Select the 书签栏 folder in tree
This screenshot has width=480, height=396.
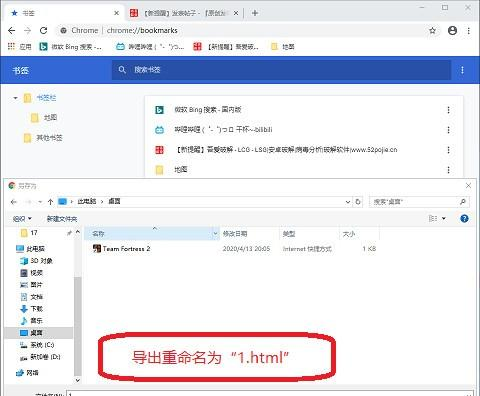40,98
